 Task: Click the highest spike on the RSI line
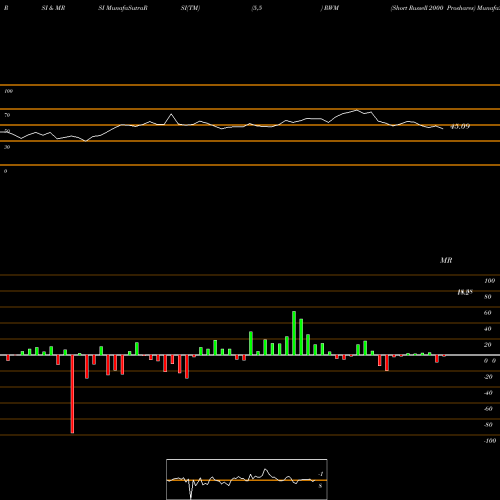[357, 110]
